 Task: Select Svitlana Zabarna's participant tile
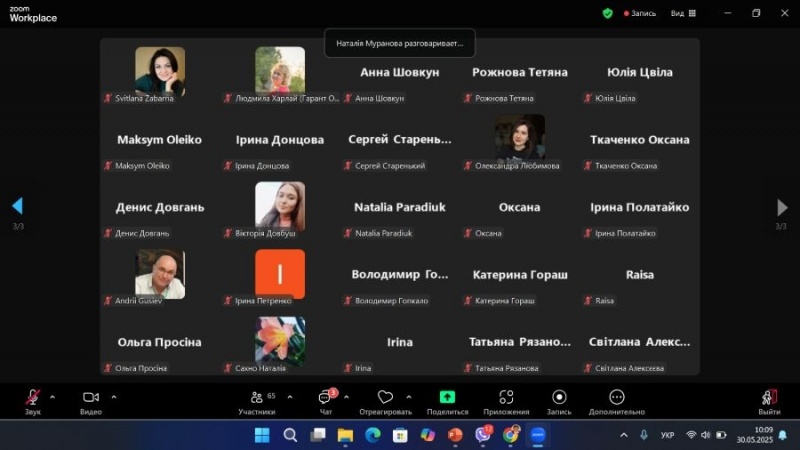pos(160,72)
